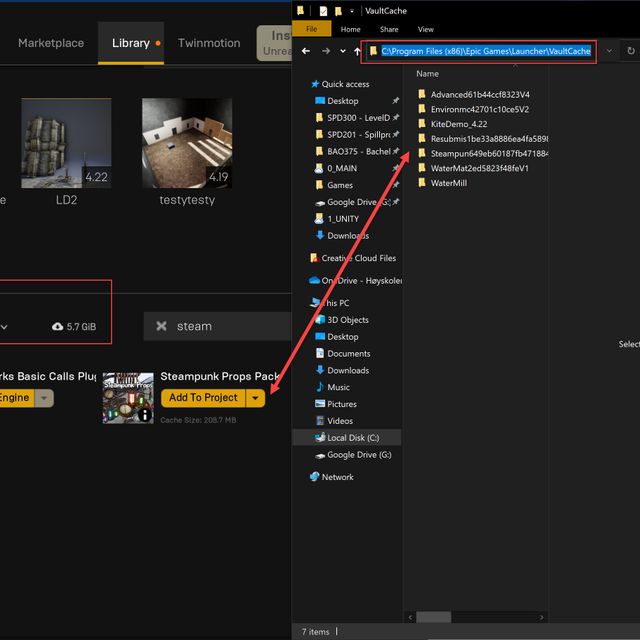Image resolution: width=640 pixels, height=640 pixels.
Task: Open Google Drive (G:) under This PC
Action: tap(359, 455)
